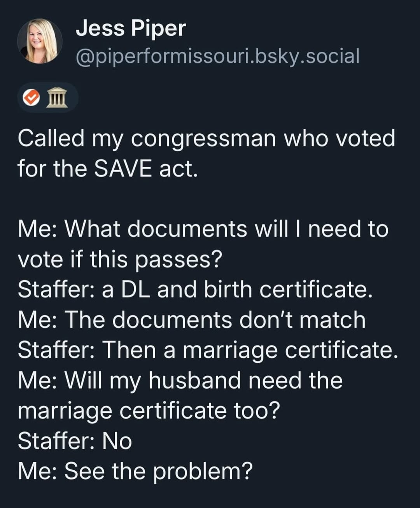Viewport: 420px width, 508px height.
Task: Click the word 'SAVE' in the post
Action: click(123, 169)
